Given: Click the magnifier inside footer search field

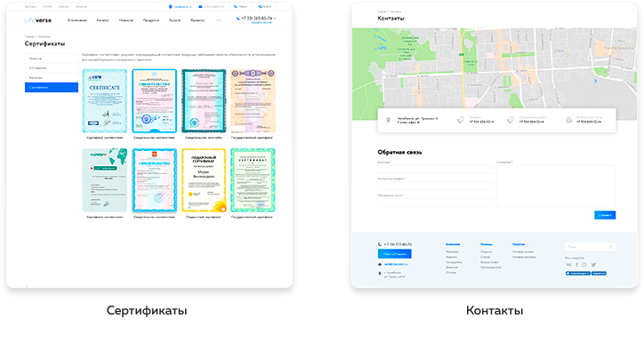Looking at the screenshot, I should click(x=610, y=247).
